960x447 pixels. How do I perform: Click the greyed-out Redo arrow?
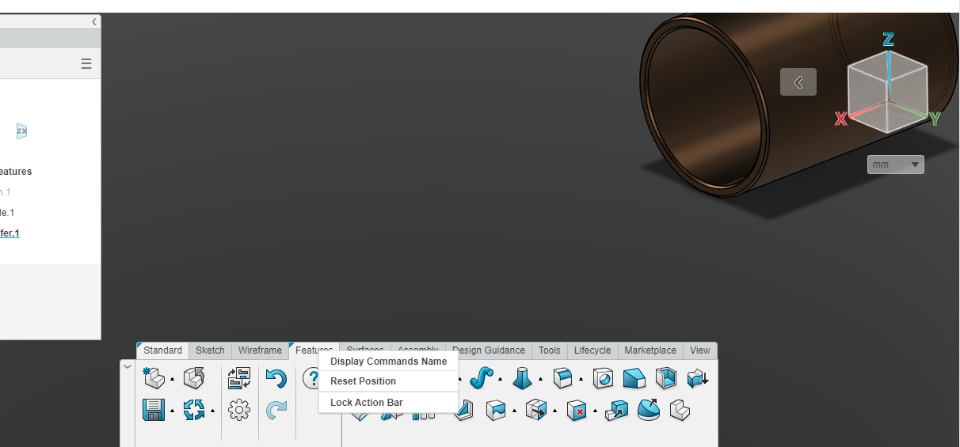[276, 410]
